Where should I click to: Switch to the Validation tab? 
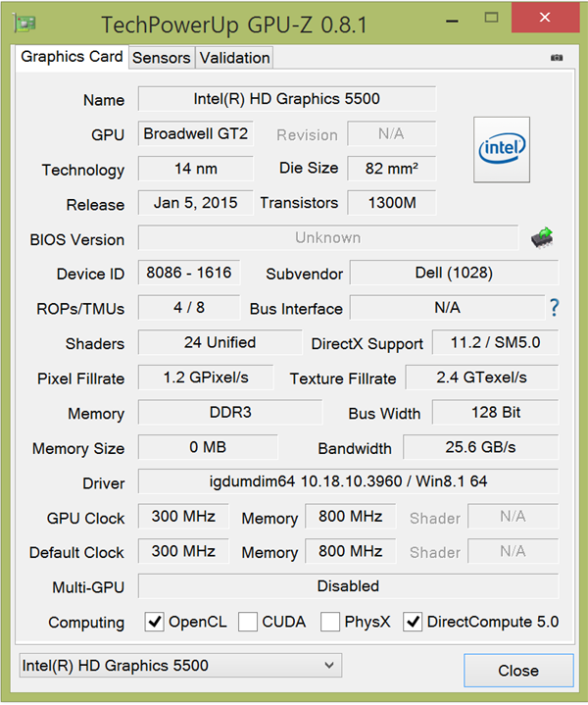click(234, 58)
